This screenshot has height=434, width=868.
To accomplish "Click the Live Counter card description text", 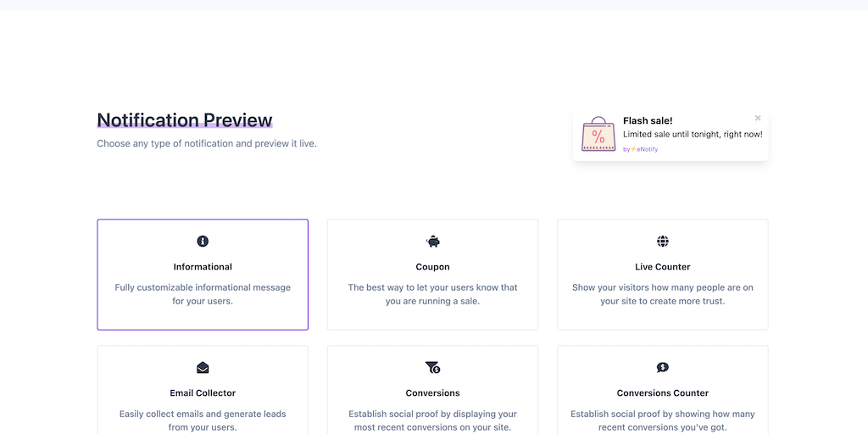I will [663, 294].
